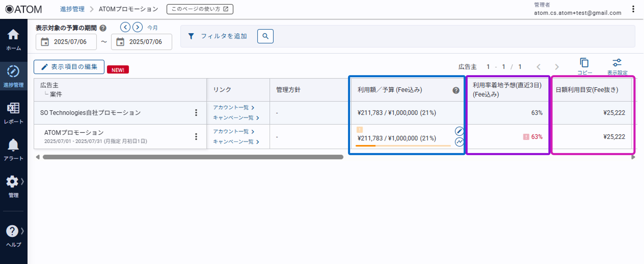
Task: Click the trend chart icon in budget cell
Action: point(459,142)
